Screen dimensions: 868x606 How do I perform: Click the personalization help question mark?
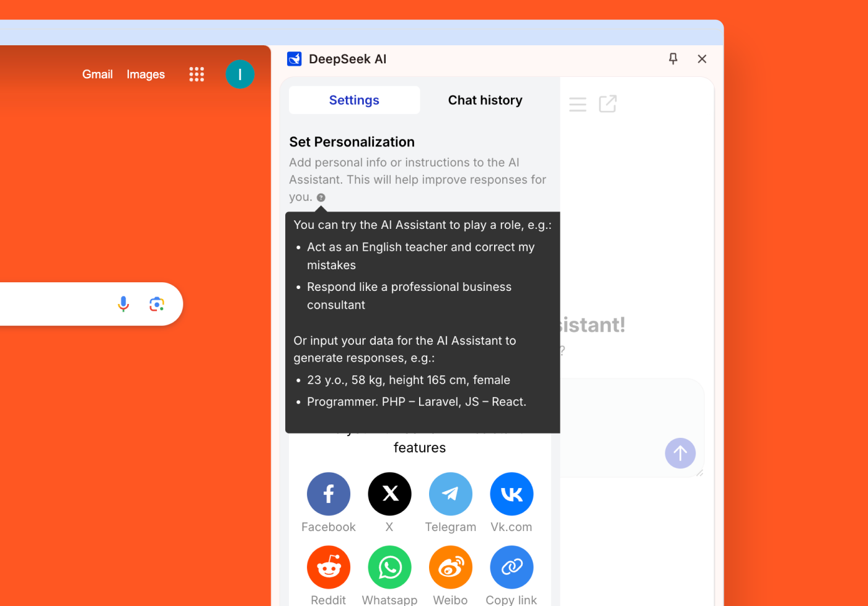pyautogui.click(x=321, y=198)
